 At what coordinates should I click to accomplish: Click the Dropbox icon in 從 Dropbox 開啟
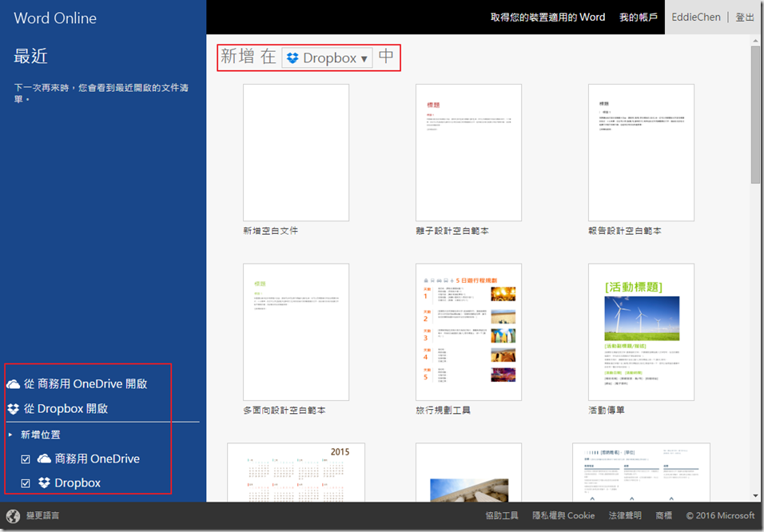click(x=14, y=409)
